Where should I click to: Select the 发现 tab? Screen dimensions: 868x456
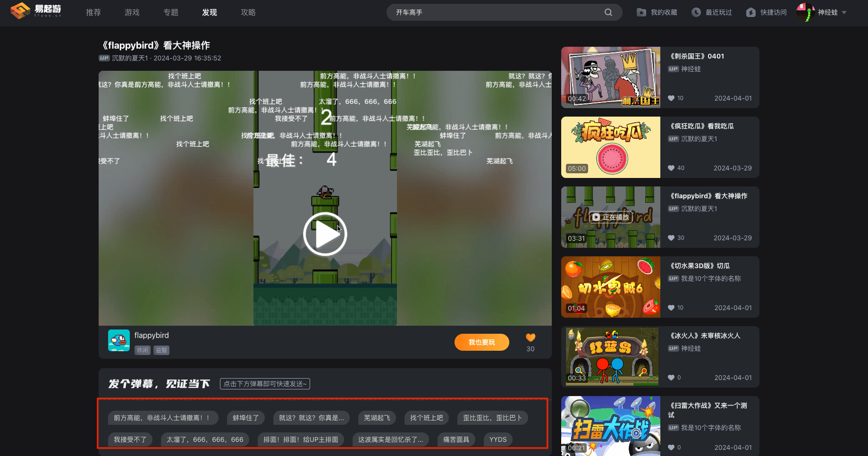[x=210, y=12]
